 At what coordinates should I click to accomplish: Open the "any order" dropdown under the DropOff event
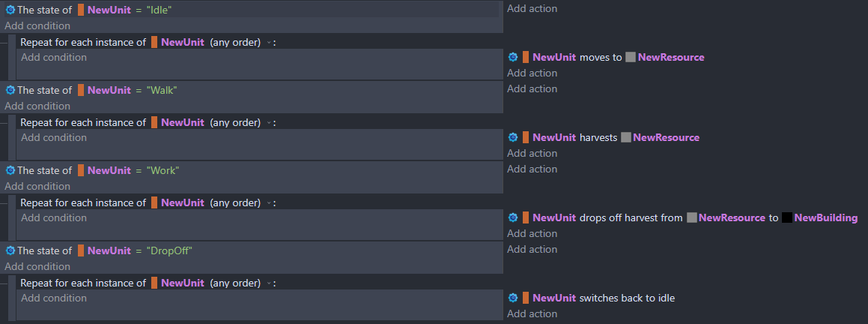(269, 283)
